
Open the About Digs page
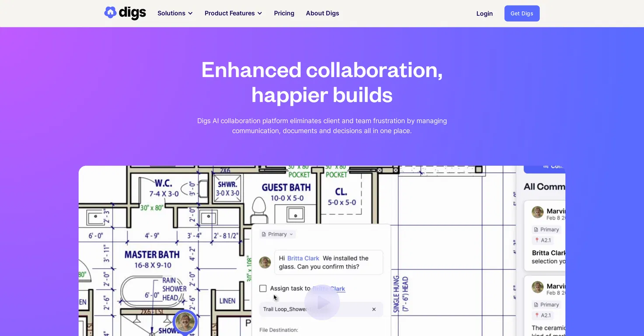pyautogui.click(x=323, y=13)
